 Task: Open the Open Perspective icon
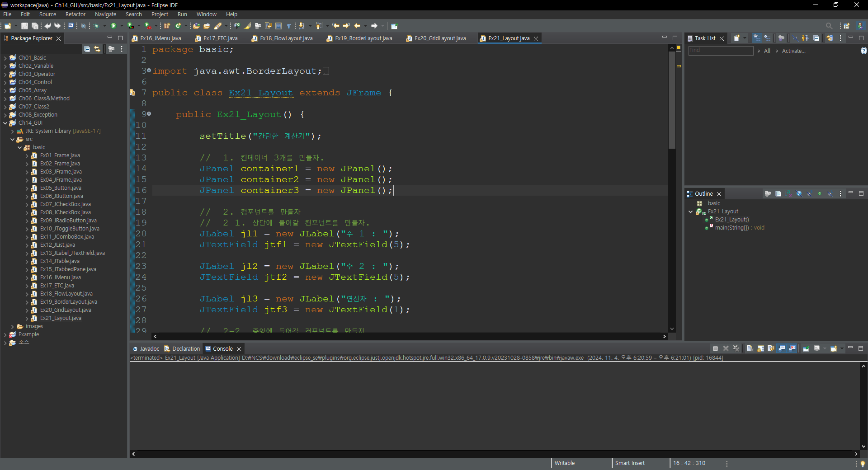tap(847, 26)
